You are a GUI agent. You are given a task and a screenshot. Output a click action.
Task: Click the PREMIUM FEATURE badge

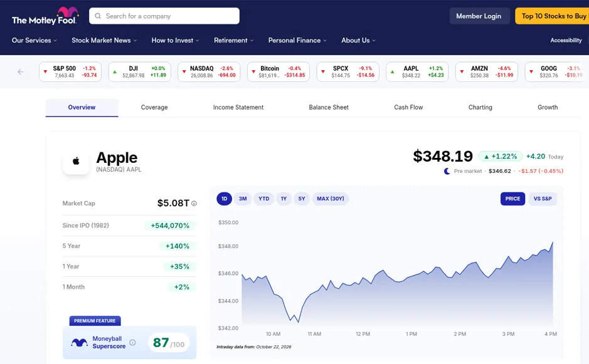pos(95,321)
